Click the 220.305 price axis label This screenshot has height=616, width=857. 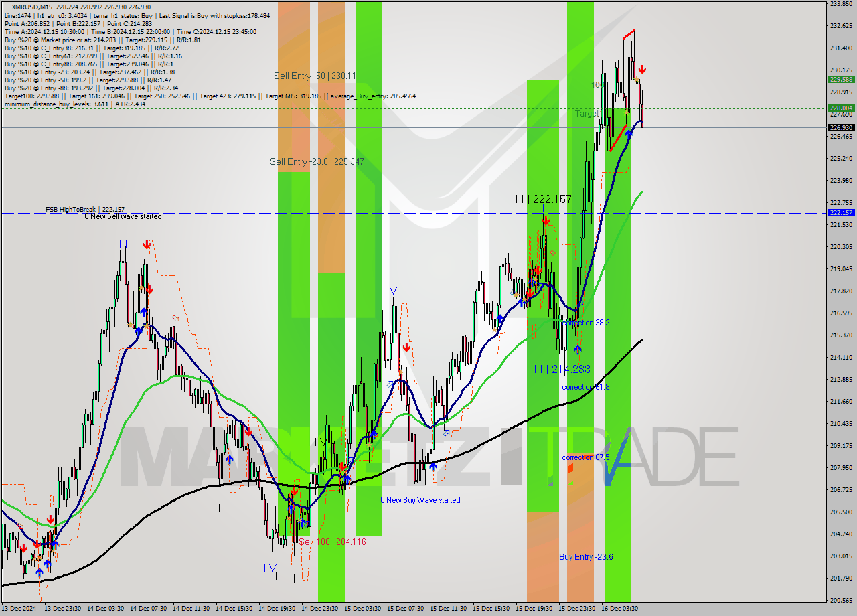point(841,247)
